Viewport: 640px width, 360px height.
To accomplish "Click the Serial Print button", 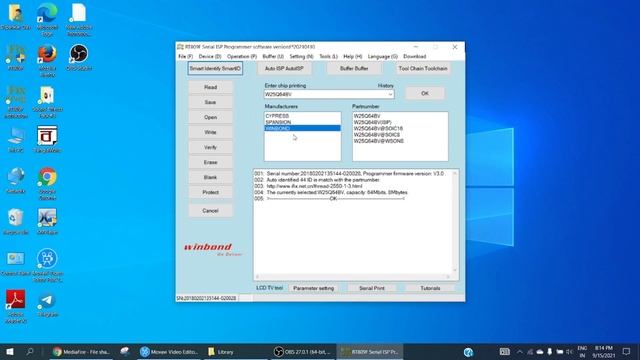I will tap(371, 288).
